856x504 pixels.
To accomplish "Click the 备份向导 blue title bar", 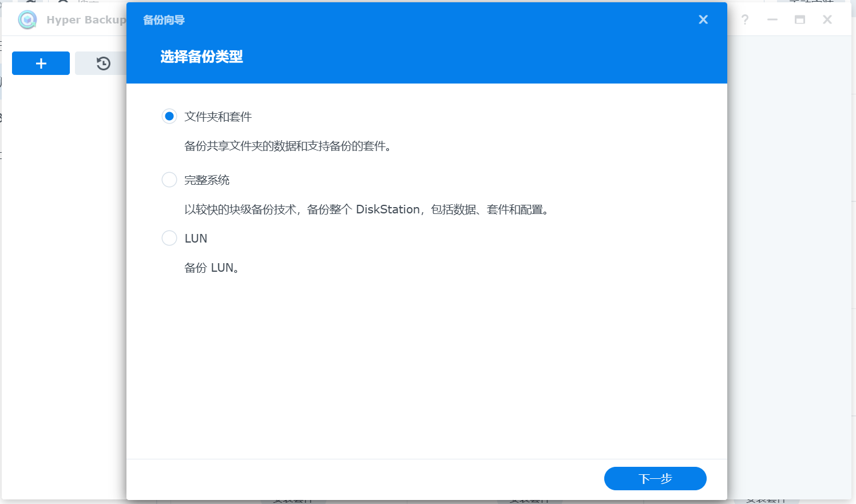I will tap(401, 19).
